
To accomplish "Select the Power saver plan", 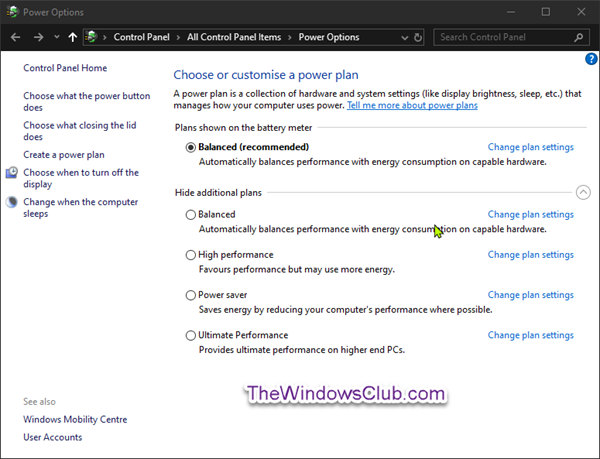I will [191, 295].
